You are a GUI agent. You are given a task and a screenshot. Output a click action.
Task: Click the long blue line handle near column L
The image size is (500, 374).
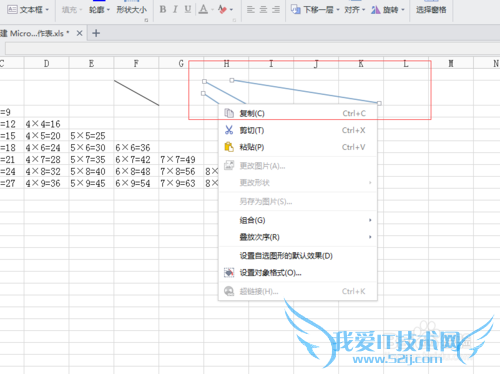click(379, 103)
